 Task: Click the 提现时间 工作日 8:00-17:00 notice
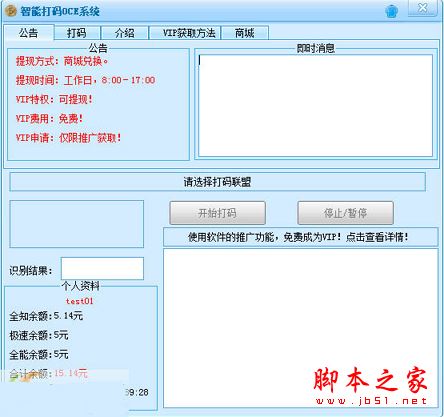tap(85, 80)
